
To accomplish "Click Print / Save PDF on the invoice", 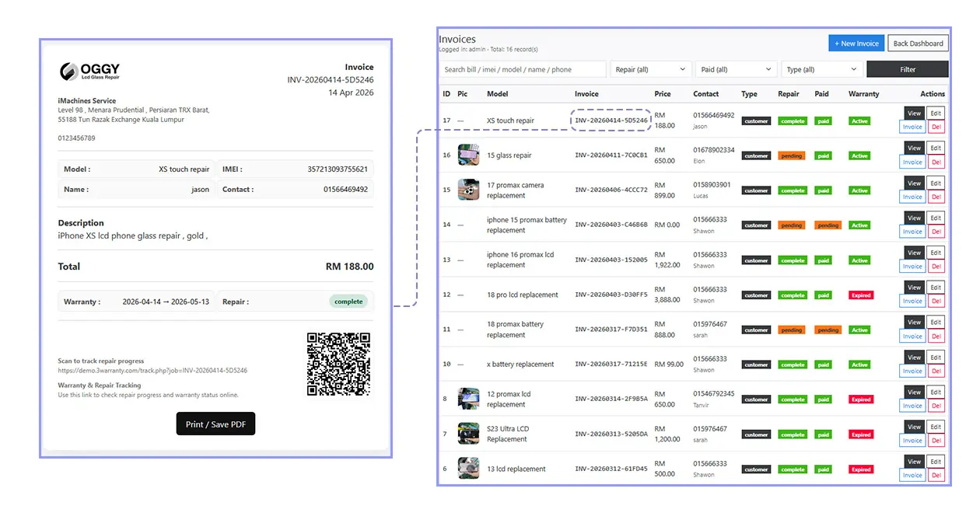I will [215, 424].
